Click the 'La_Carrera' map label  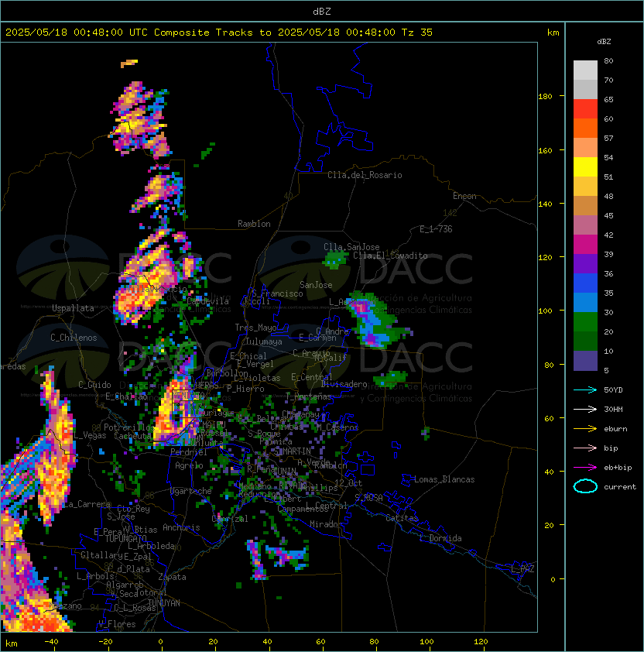(87, 504)
